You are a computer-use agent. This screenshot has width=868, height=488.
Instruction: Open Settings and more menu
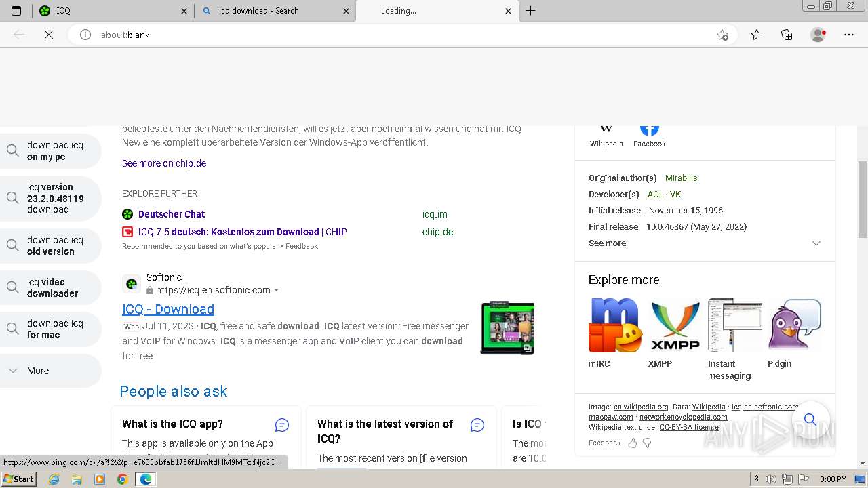point(849,35)
